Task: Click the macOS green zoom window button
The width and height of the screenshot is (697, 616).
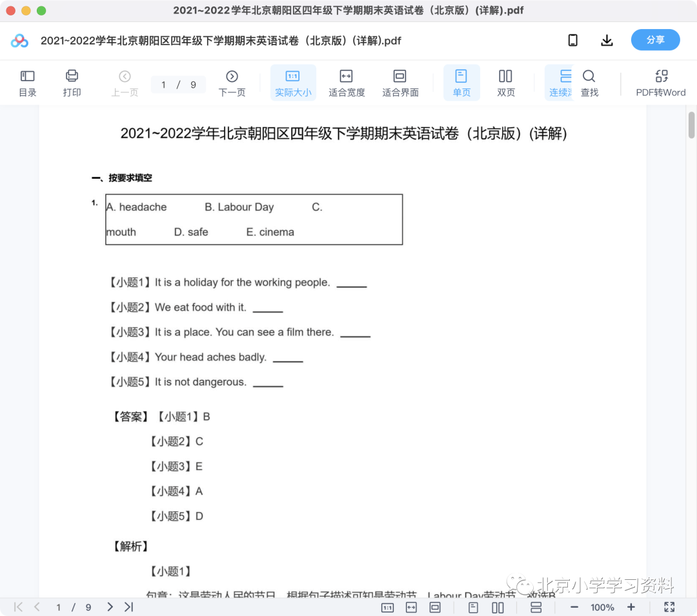Action: click(41, 11)
